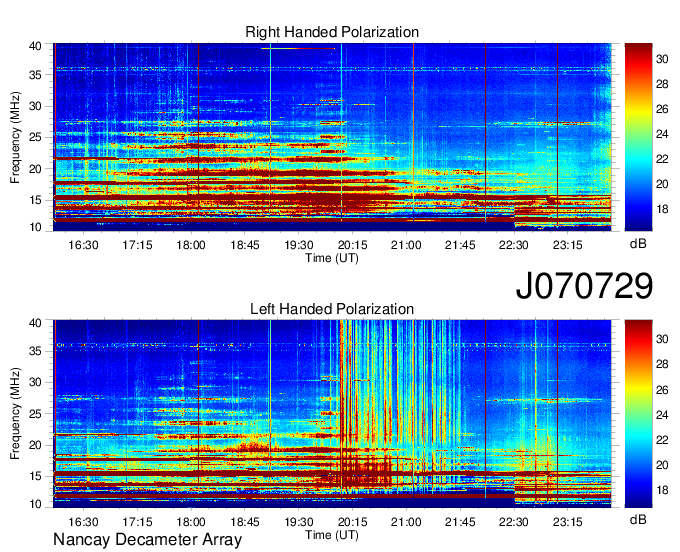Click the 28 dB value on top colorbar
The image size is (680, 552).
(x=662, y=84)
